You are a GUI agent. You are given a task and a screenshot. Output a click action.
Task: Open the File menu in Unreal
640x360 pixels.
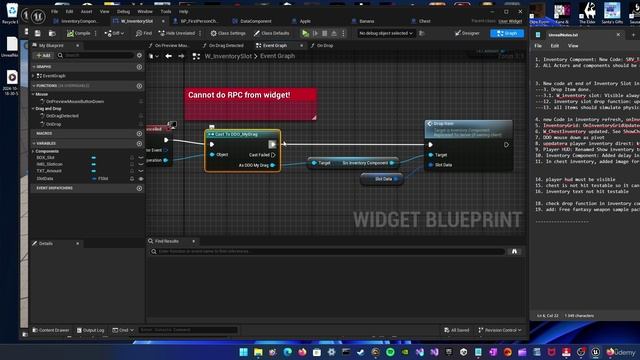(x=55, y=12)
